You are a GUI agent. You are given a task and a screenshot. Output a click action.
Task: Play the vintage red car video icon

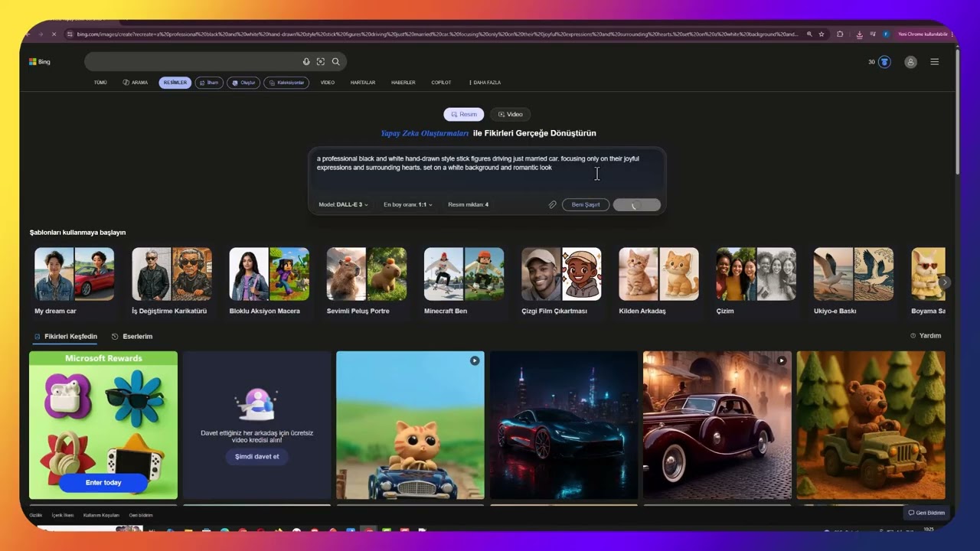[781, 360]
